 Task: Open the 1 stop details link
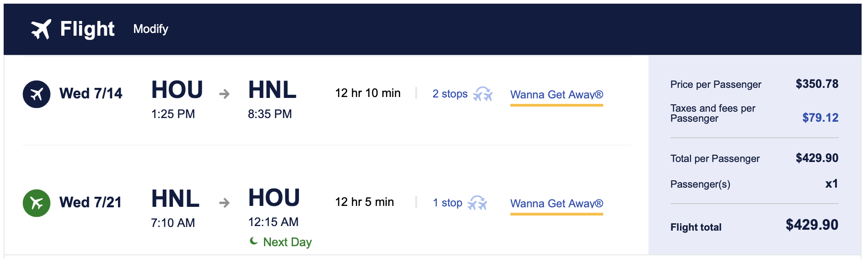coord(447,203)
